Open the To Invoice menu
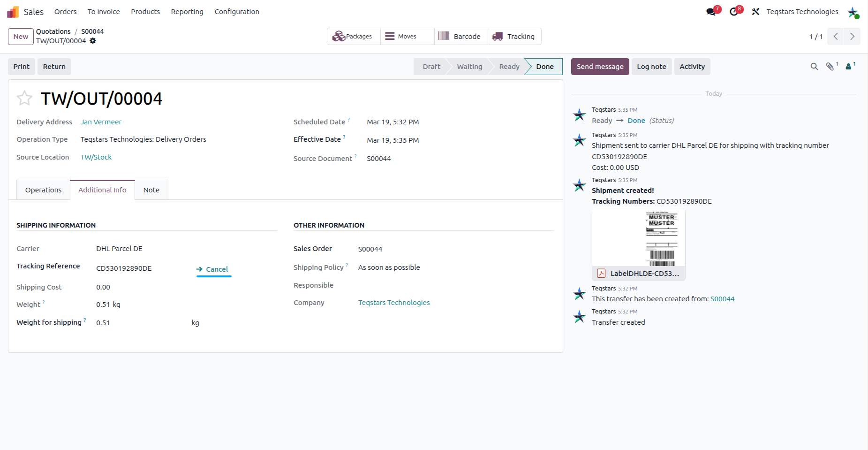 tap(104, 12)
